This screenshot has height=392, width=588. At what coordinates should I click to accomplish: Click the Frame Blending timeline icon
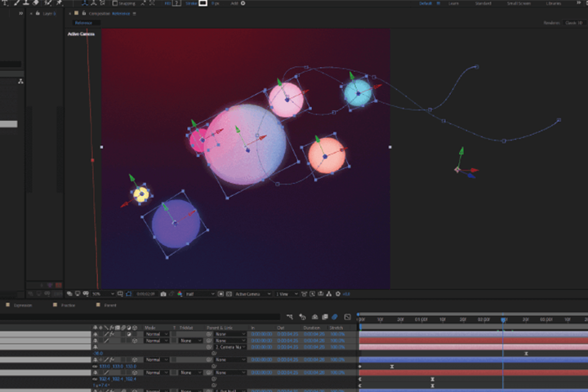point(325,317)
